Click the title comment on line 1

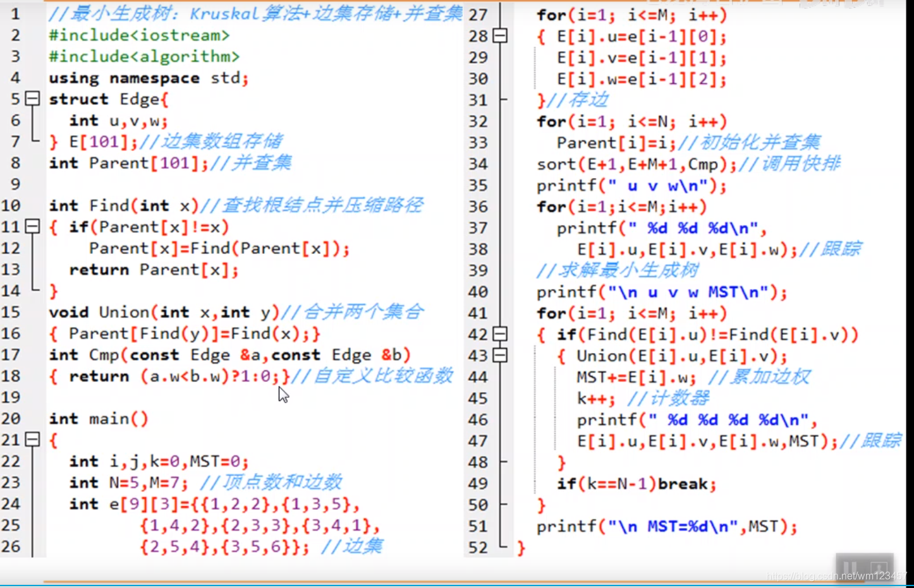pyautogui.click(x=256, y=14)
